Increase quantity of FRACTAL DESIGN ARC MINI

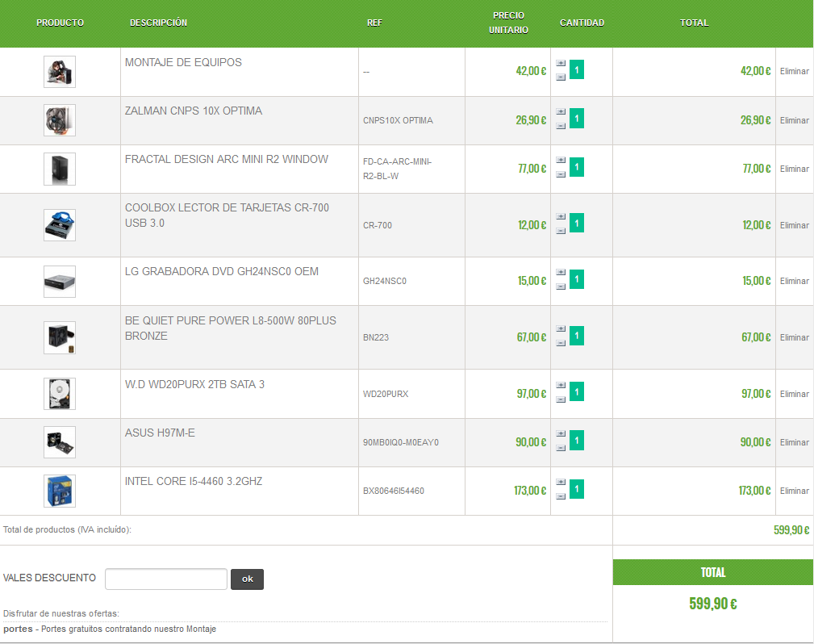(561, 160)
